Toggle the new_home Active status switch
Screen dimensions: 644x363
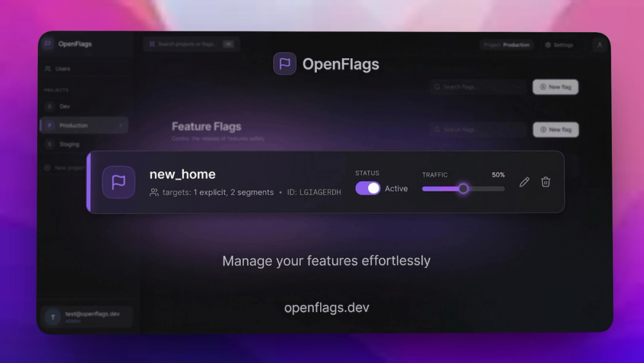point(368,188)
